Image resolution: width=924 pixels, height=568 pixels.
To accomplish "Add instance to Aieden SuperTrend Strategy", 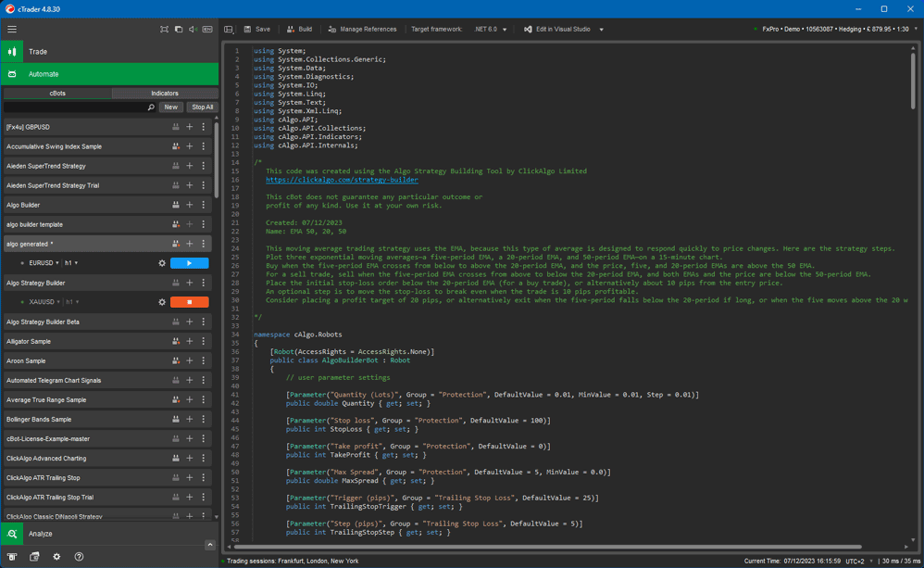I will click(190, 166).
